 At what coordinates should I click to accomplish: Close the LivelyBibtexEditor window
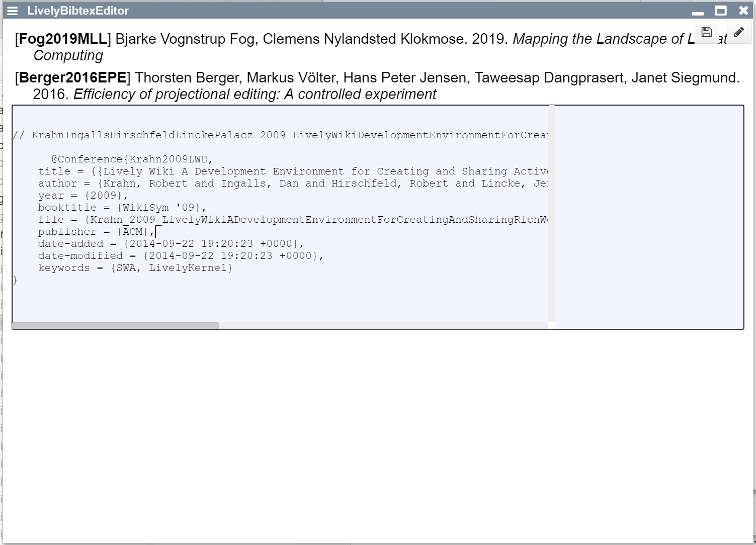[x=743, y=11]
